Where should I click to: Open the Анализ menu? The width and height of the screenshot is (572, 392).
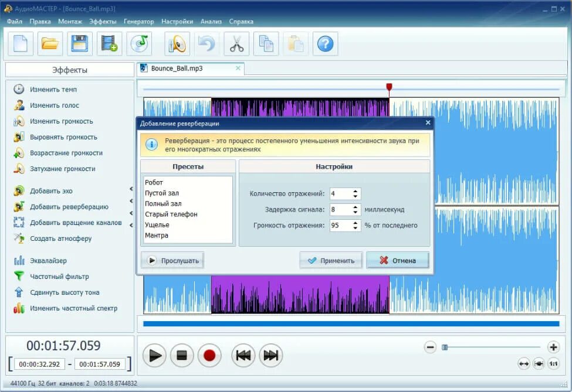pyautogui.click(x=211, y=22)
